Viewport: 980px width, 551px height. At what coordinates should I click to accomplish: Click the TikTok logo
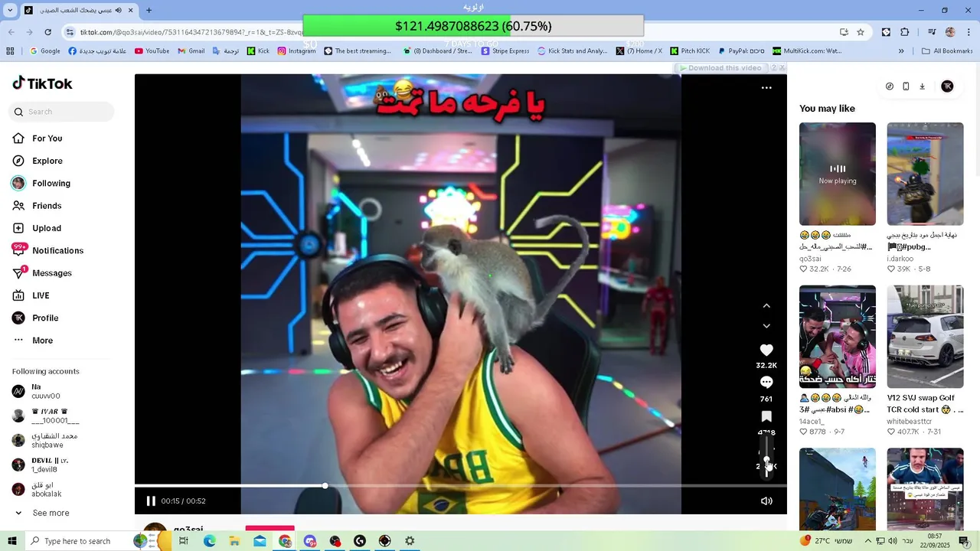tap(42, 83)
